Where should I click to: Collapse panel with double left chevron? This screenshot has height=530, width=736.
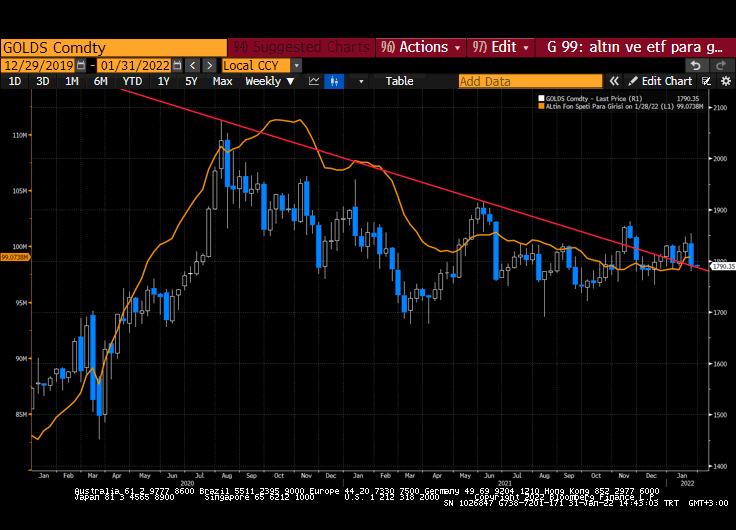[x=614, y=81]
